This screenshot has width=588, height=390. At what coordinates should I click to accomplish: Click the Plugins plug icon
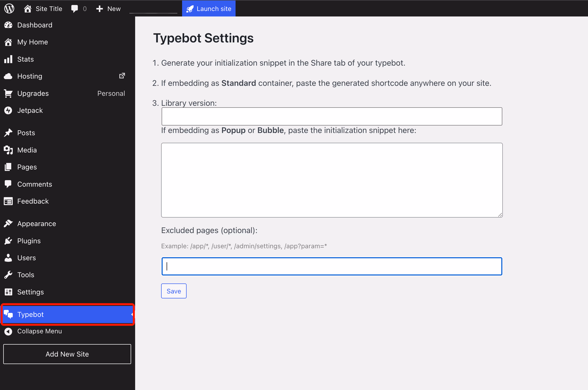pyautogui.click(x=8, y=241)
